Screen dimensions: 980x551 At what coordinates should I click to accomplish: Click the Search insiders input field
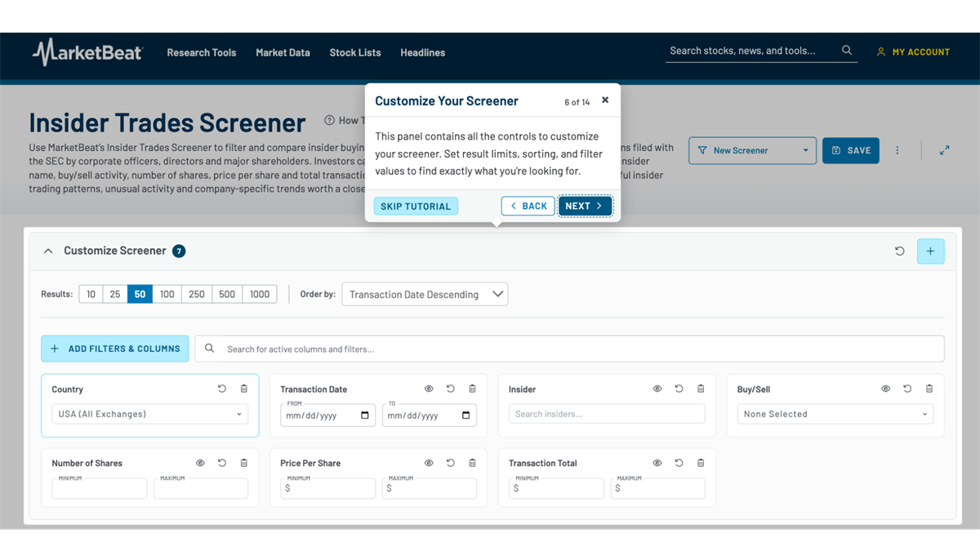click(607, 414)
